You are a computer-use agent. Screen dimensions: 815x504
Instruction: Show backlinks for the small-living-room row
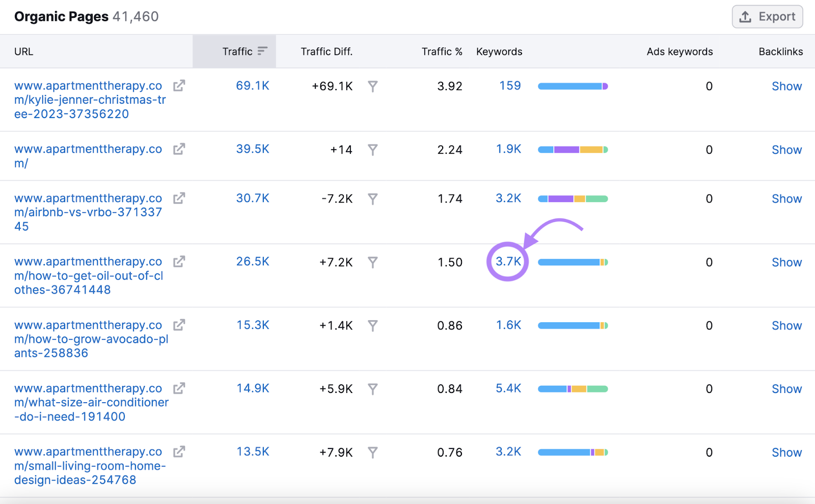point(786,452)
